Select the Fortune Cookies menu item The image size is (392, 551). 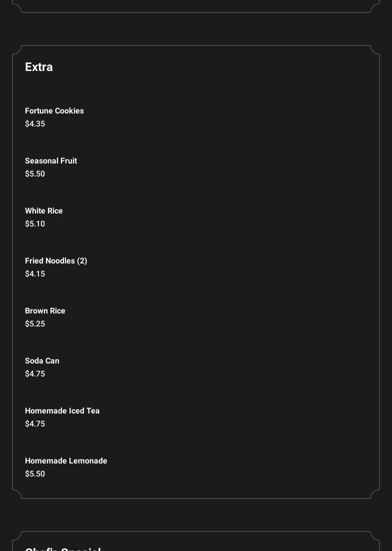(x=54, y=111)
